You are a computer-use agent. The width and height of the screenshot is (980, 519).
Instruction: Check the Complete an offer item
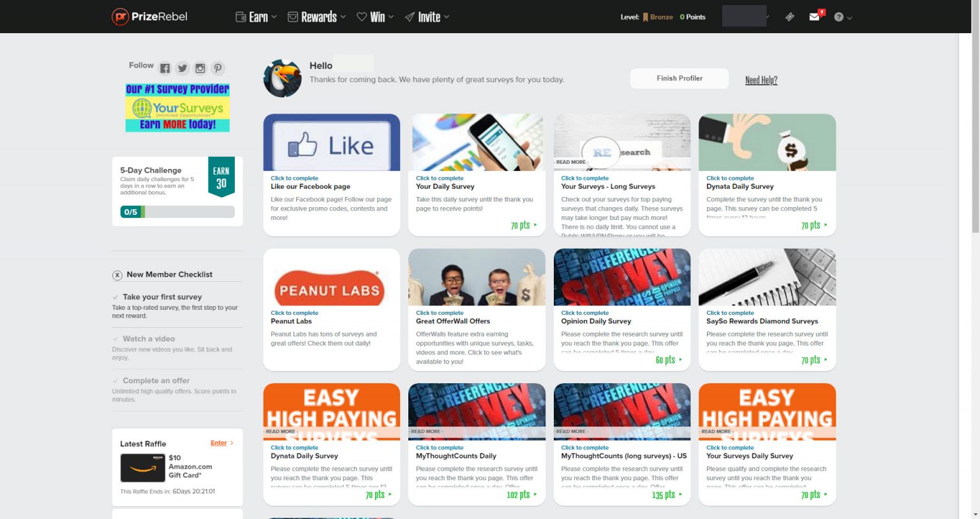[x=115, y=381]
